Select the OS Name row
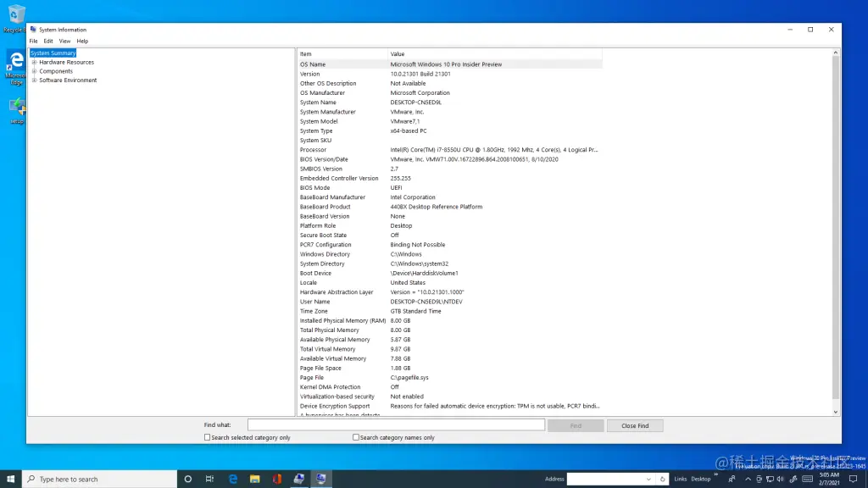Viewport: 868px width, 488px height. click(449, 64)
